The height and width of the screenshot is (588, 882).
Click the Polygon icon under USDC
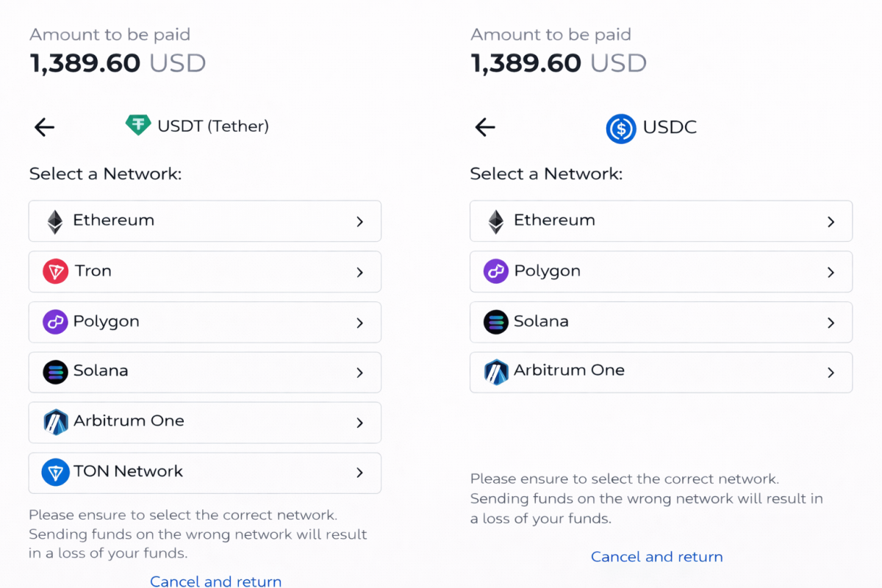pyautogui.click(x=495, y=271)
